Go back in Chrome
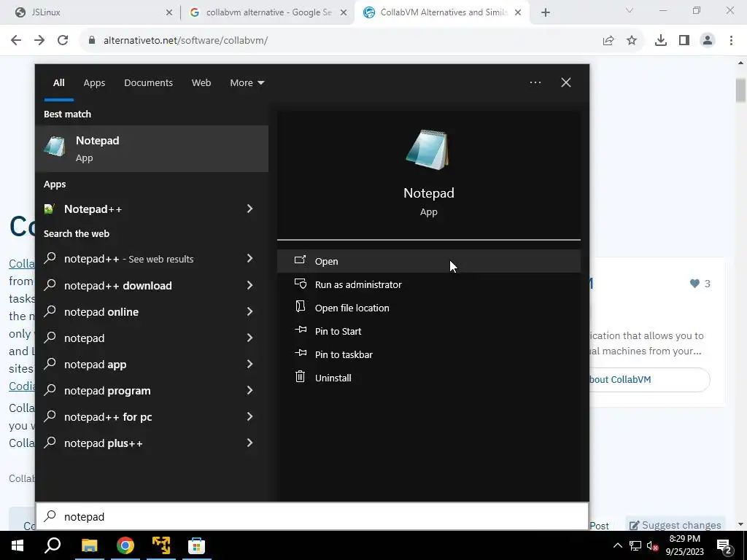747x560 pixels. pos(16,41)
